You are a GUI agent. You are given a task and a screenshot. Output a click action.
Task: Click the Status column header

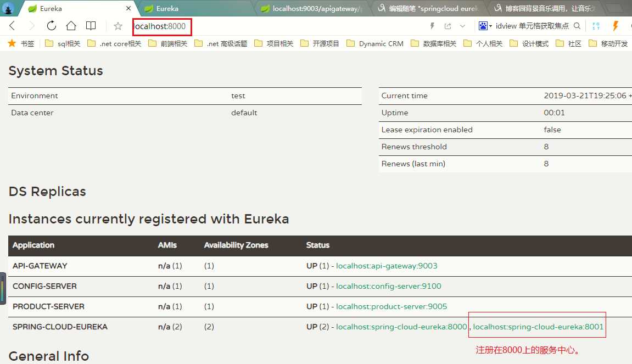317,245
